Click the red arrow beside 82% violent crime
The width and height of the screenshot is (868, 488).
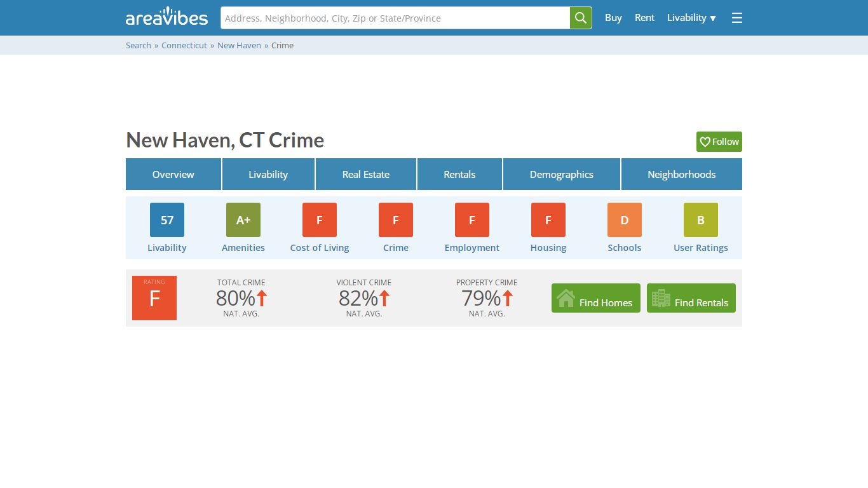point(384,298)
